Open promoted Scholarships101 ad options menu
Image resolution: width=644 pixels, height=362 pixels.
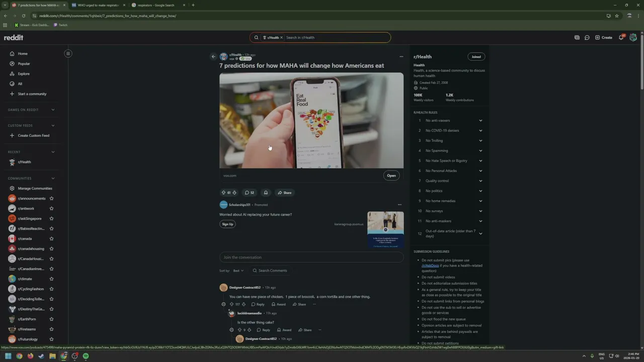tap(399, 205)
